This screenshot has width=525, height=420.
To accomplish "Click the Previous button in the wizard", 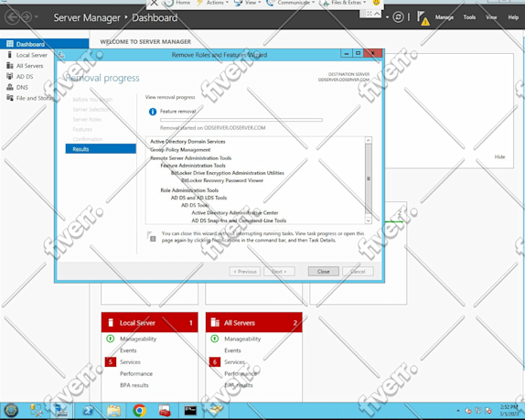I will tap(245, 271).
